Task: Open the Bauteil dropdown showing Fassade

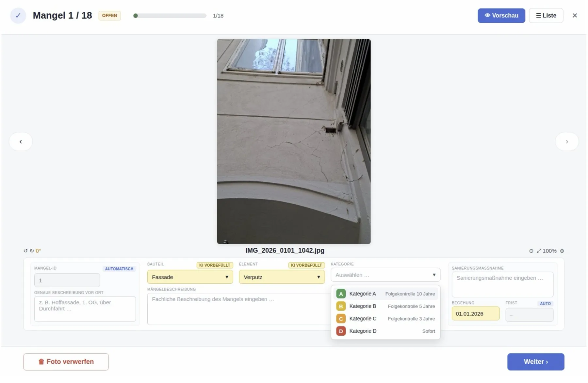Action: pyautogui.click(x=190, y=277)
